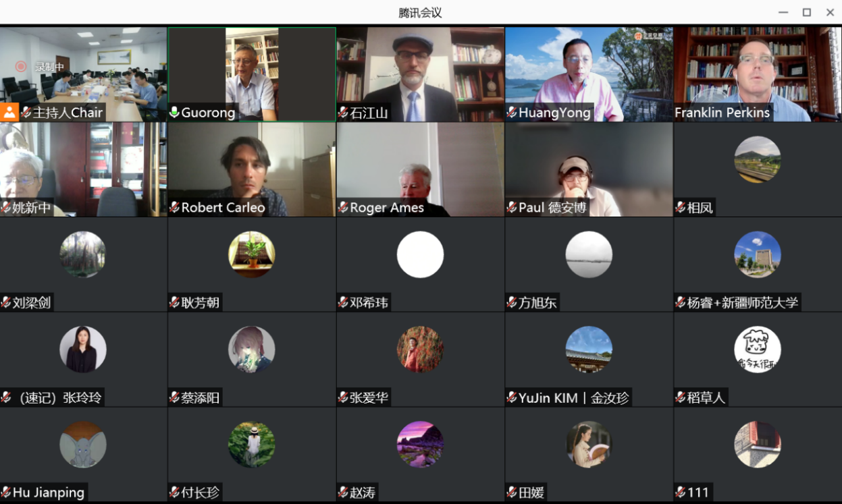842x504 pixels.
Task: Select YuJin KIM's video tile avatar
Action: (589, 349)
